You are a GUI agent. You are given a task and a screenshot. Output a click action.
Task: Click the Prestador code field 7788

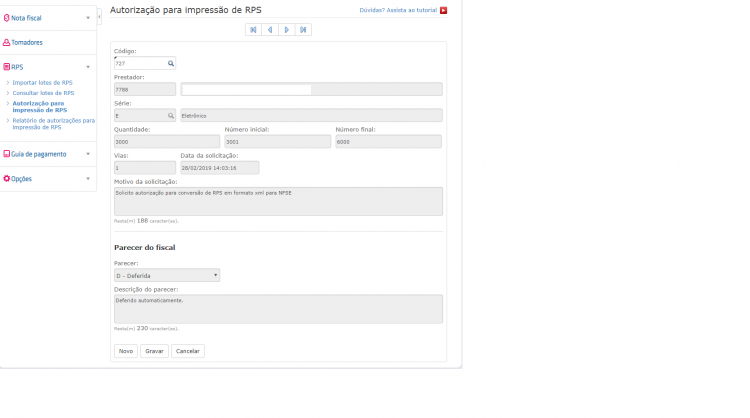[x=145, y=89]
